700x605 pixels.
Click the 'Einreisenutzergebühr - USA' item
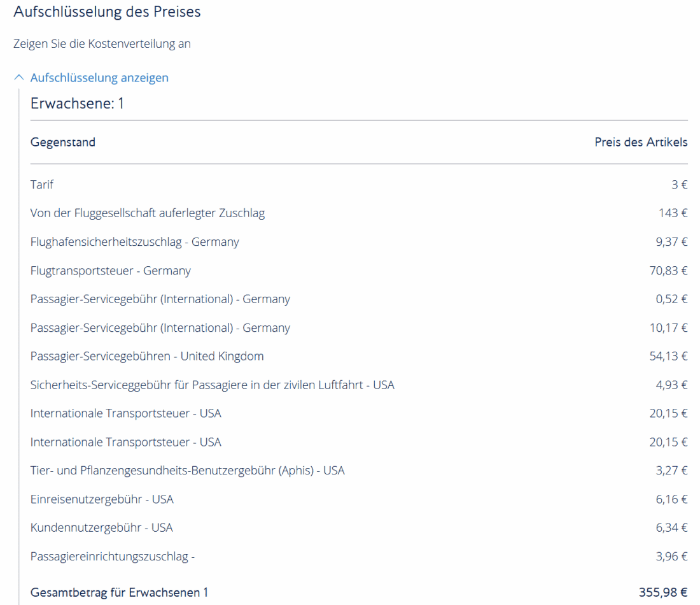coord(102,499)
